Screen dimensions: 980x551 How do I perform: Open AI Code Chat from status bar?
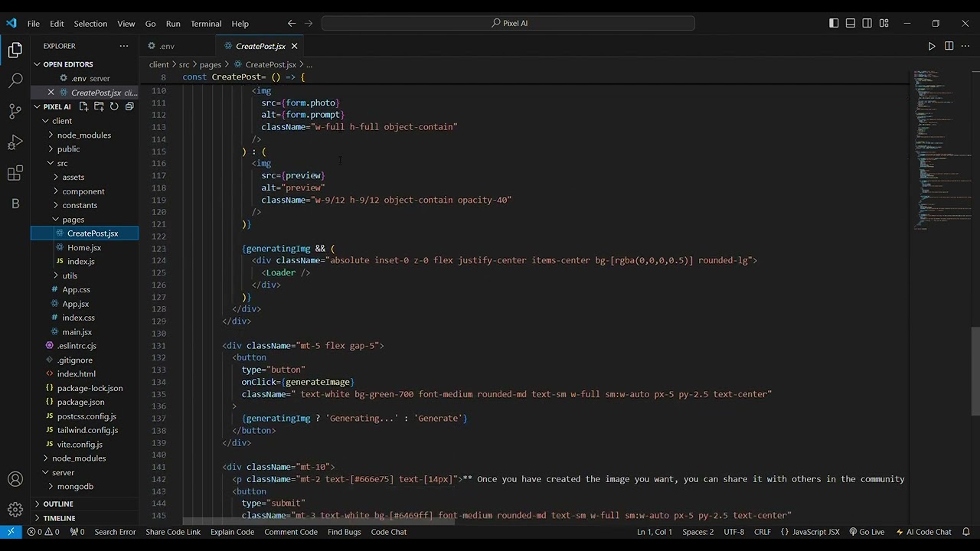[923, 532]
